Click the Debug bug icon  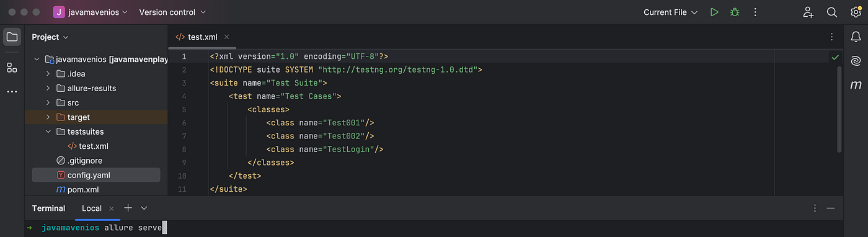[735, 12]
